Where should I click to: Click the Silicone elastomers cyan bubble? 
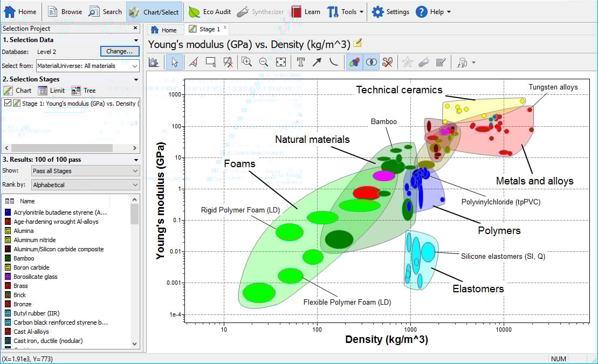click(x=428, y=251)
